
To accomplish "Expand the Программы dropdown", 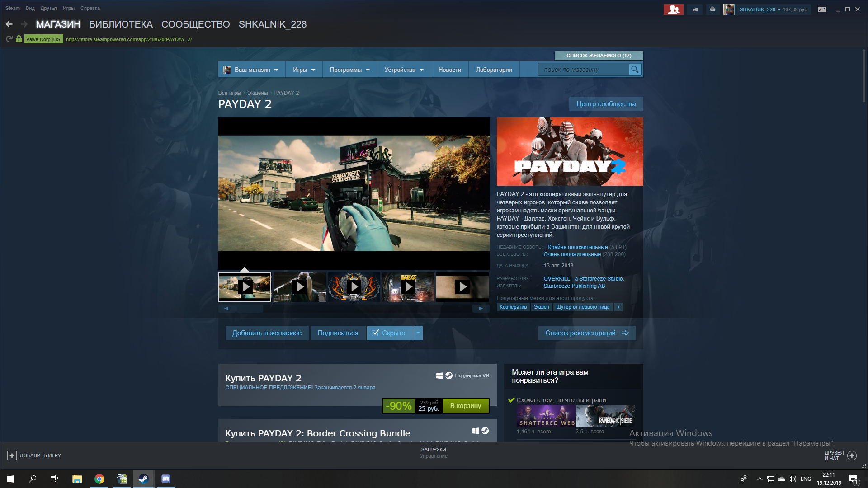I will click(x=350, y=70).
